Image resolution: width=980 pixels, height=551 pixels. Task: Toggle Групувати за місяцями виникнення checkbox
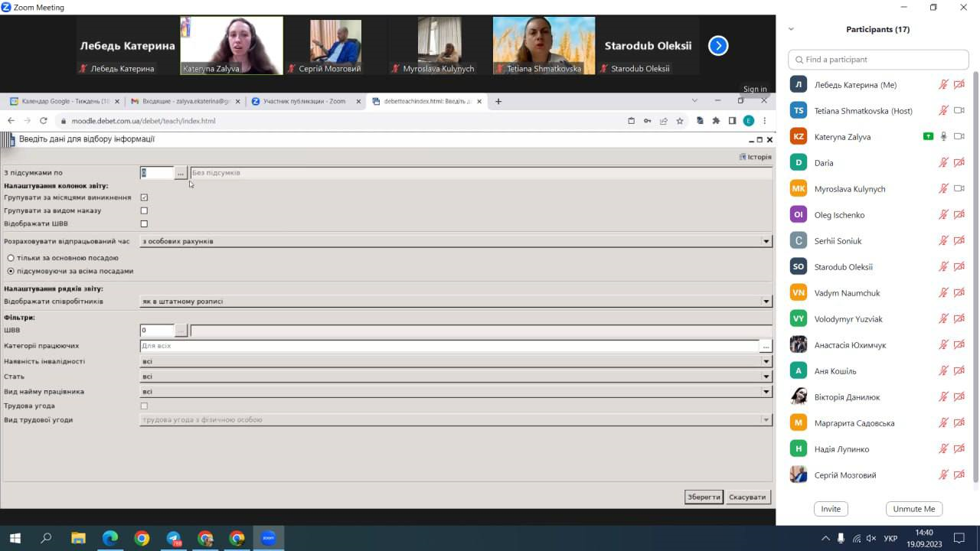coord(144,197)
